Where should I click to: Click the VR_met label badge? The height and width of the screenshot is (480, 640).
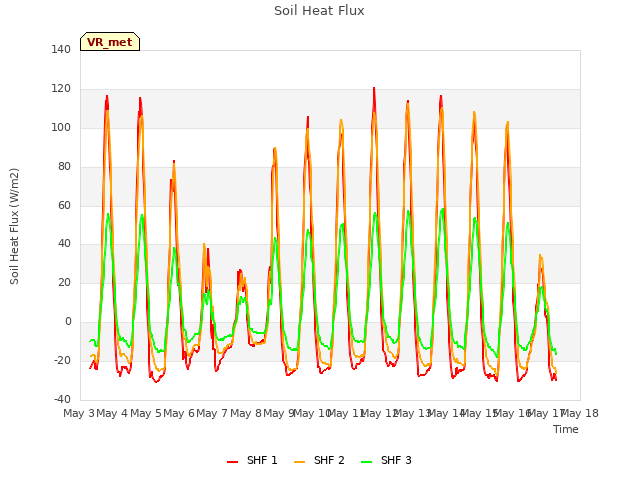[x=110, y=42]
